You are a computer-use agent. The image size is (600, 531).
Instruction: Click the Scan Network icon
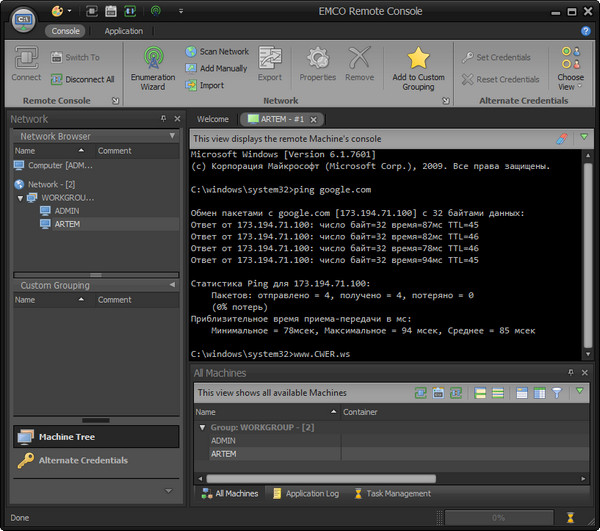[193, 52]
